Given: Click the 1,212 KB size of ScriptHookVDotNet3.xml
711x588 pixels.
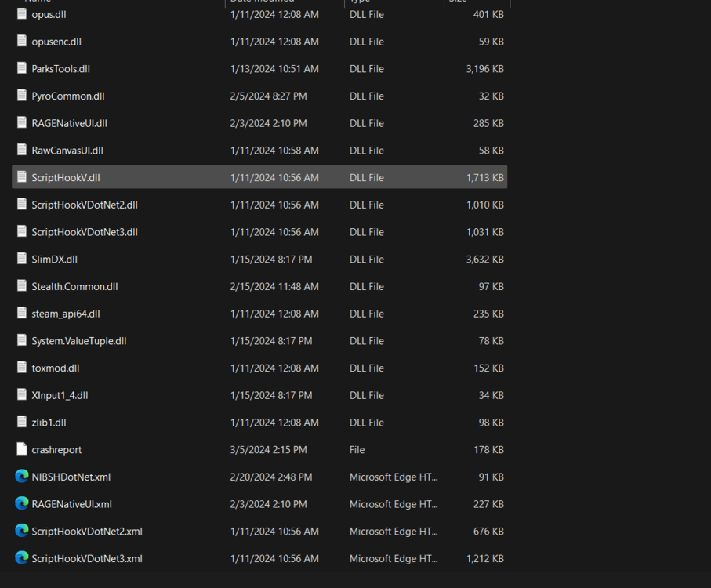Looking at the screenshot, I should pyautogui.click(x=484, y=558).
